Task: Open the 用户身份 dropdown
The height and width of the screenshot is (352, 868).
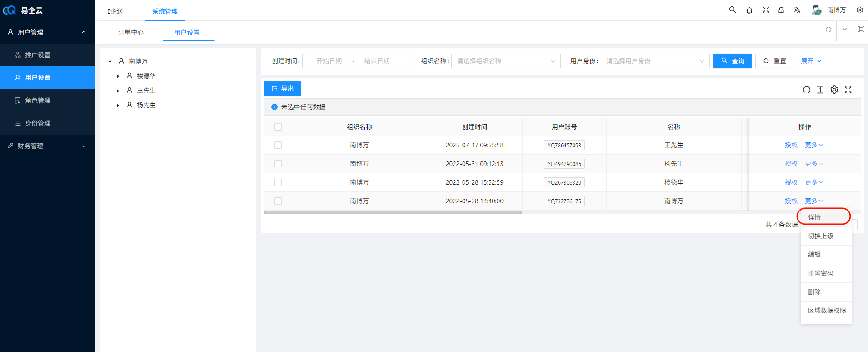Action: 654,61
